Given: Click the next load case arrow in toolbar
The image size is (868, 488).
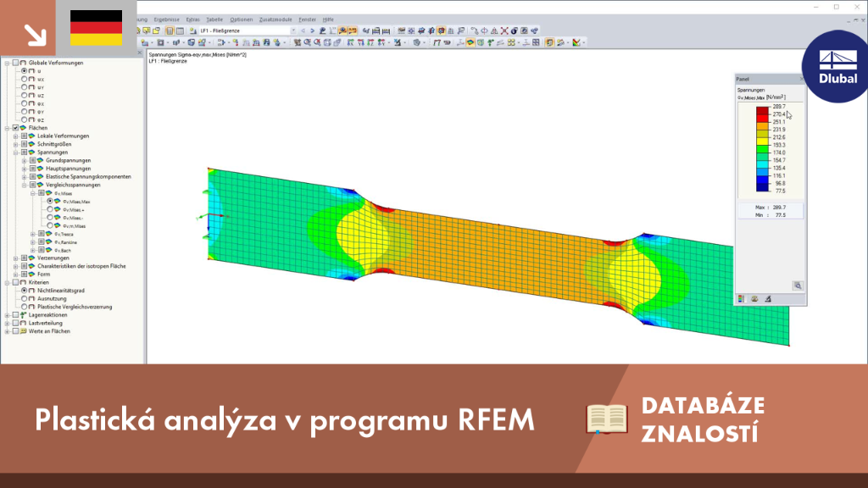Looking at the screenshot, I should click(x=312, y=31).
